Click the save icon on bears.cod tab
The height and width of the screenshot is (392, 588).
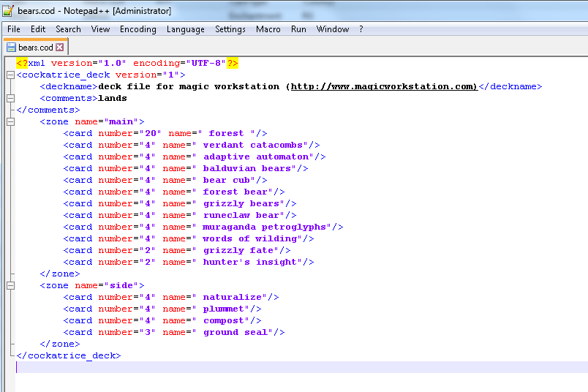coord(11,48)
